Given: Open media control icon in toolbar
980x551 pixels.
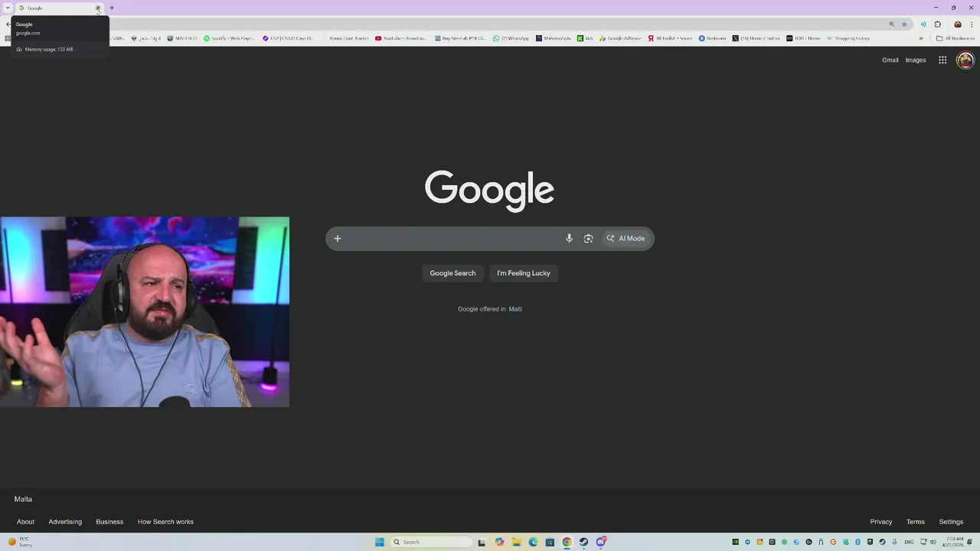Looking at the screenshot, I should [923, 24].
